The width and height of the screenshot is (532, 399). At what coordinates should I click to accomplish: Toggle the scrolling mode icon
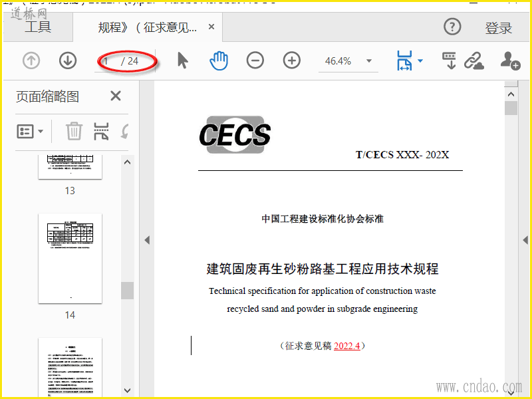click(450, 61)
